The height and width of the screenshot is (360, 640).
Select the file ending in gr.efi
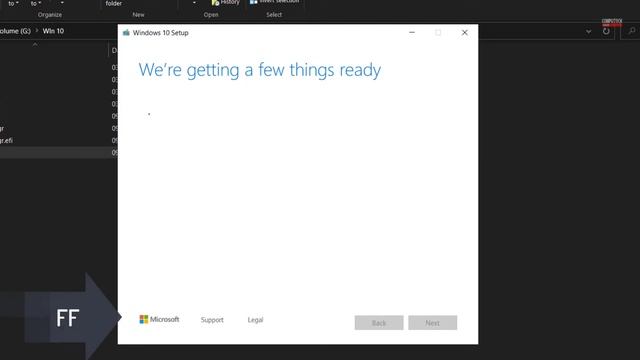coord(7,140)
